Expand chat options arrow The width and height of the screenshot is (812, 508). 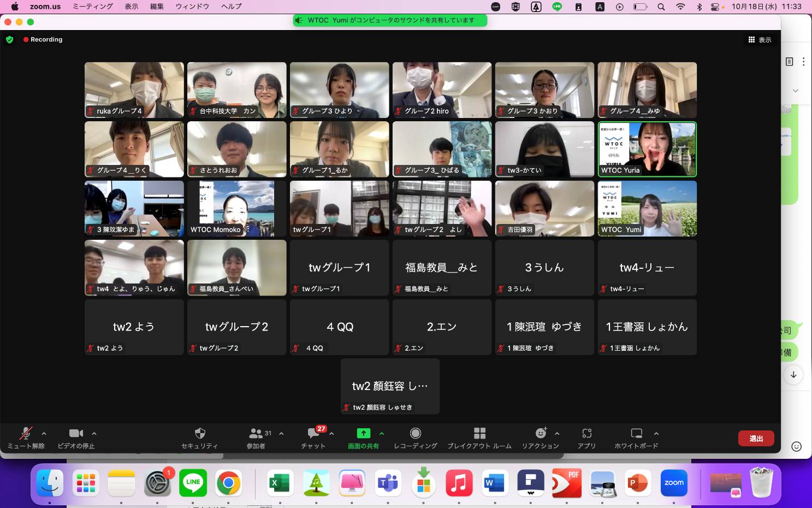click(x=331, y=434)
